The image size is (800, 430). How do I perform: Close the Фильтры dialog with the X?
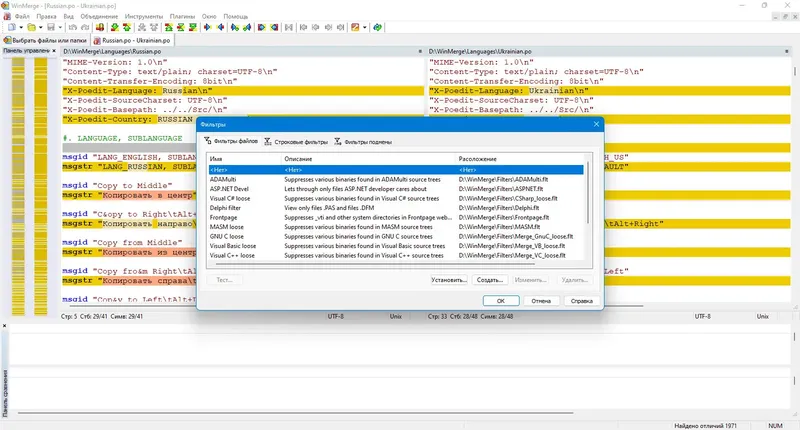click(x=596, y=124)
